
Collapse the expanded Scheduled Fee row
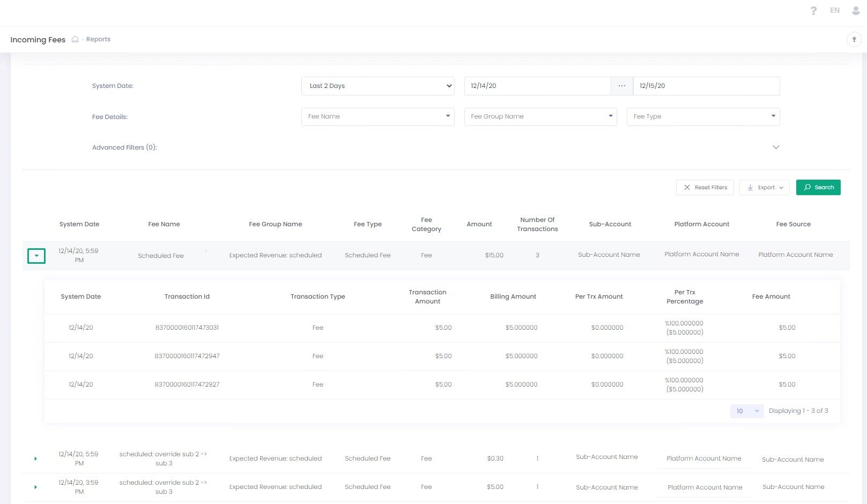36,256
